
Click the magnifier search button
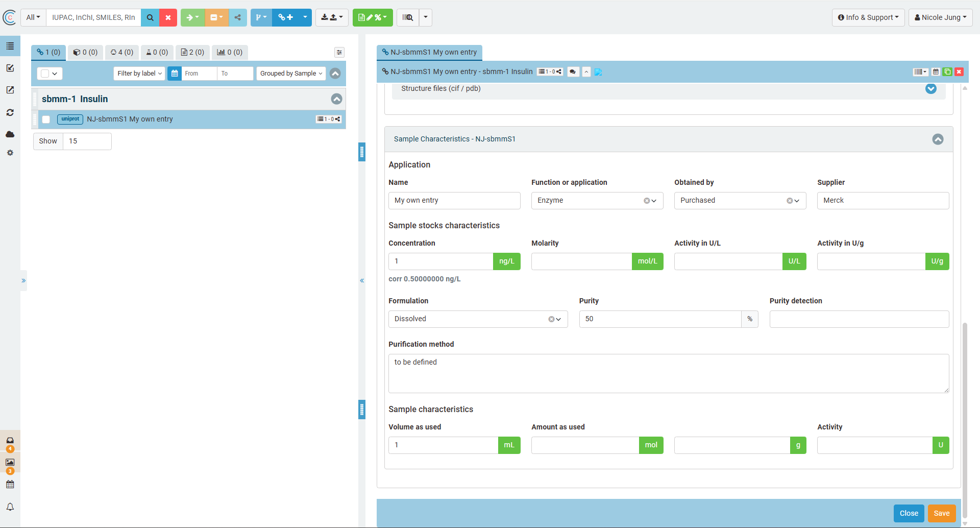pyautogui.click(x=150, y=17)
